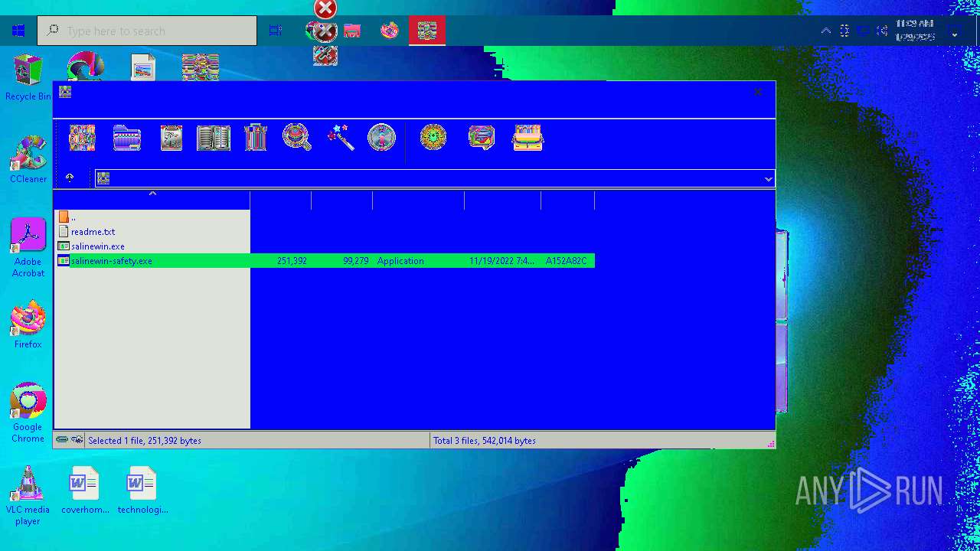Open File Explorer from the taskbar
This screenshot has height=551, width=980.
pyautogui.click(x=352, y=31)
